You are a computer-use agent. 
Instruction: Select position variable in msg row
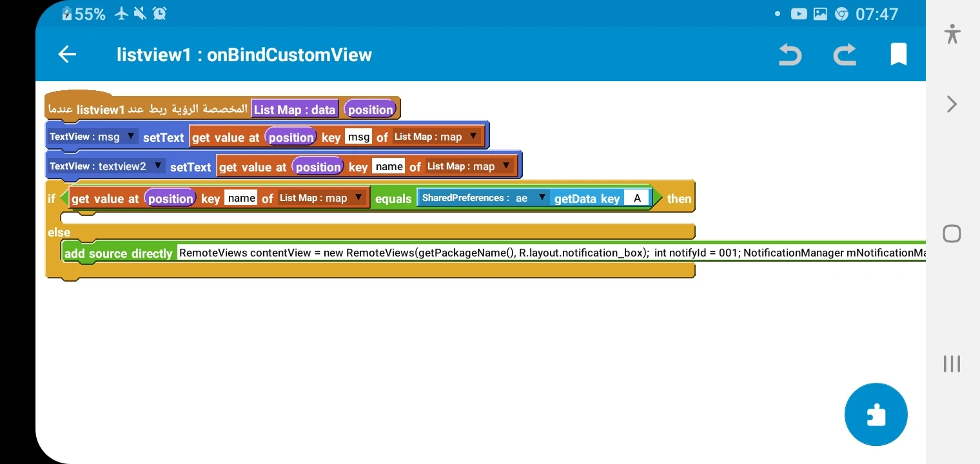[x=291, y=137]
